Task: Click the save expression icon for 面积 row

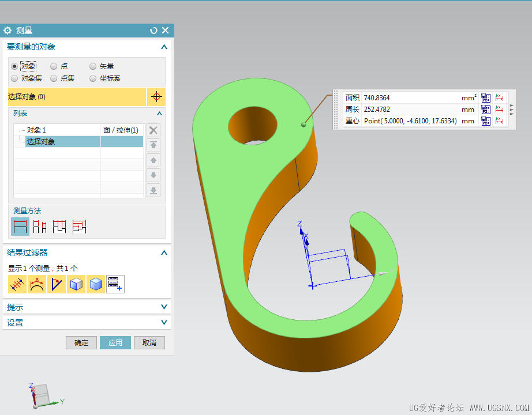Action: [x=486, y=97]
